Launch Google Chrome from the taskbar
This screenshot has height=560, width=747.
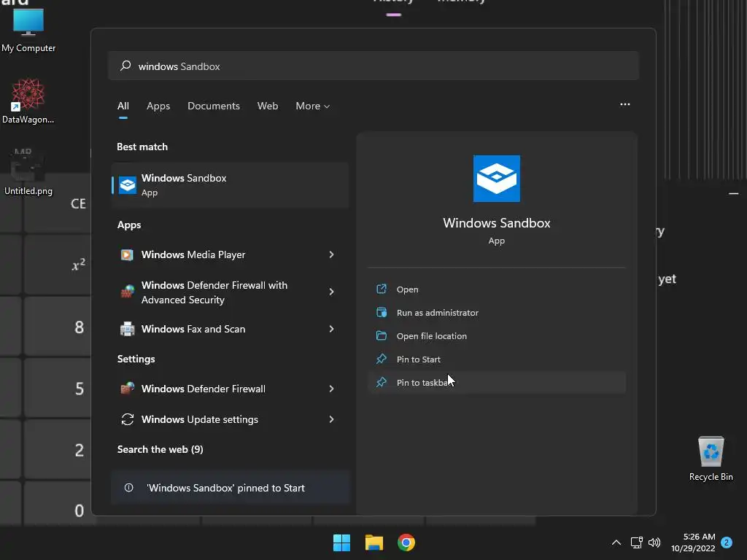pyautogui.click(x=406, y=542)
